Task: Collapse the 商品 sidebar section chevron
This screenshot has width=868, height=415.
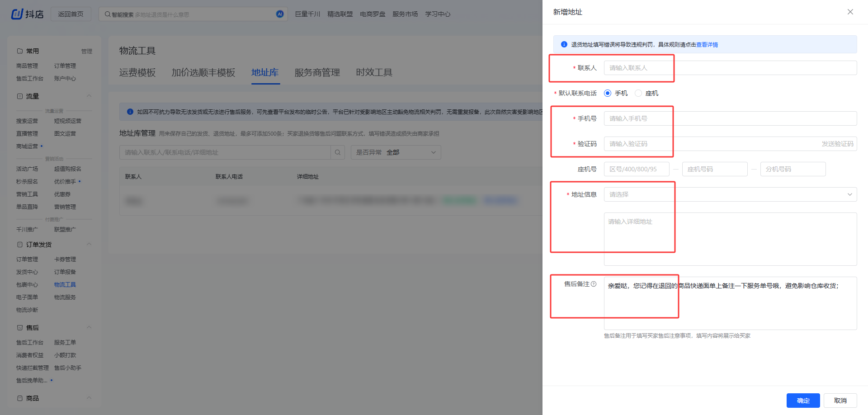Action: 89,398
